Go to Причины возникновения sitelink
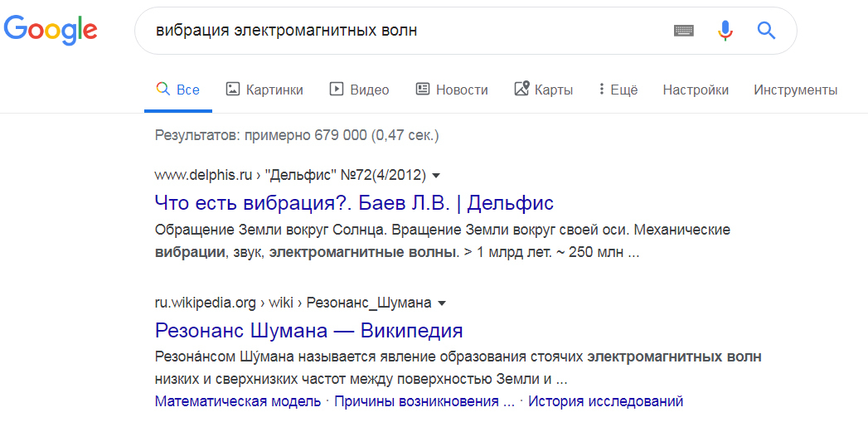The image size is (868, 422). tap(424, 401)
